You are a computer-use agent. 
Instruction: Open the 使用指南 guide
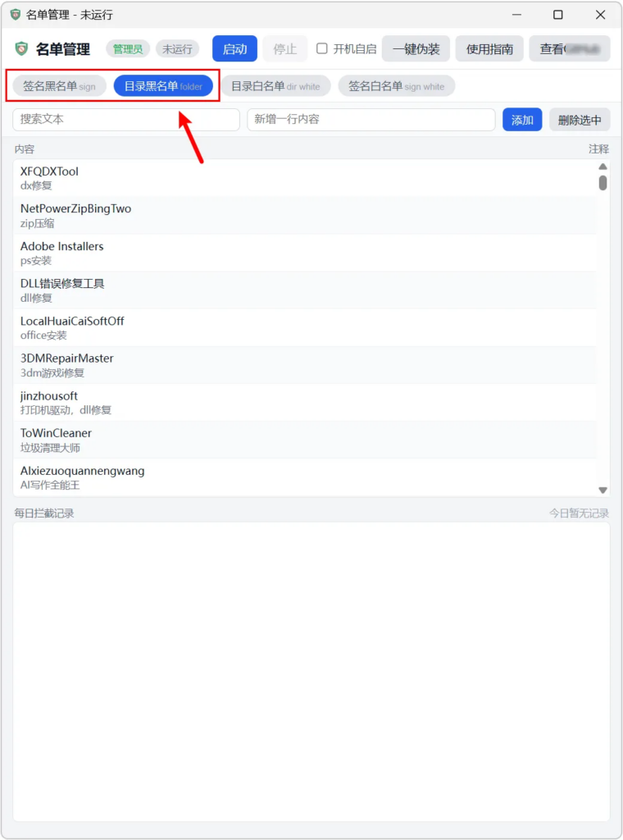pos(489,49)
